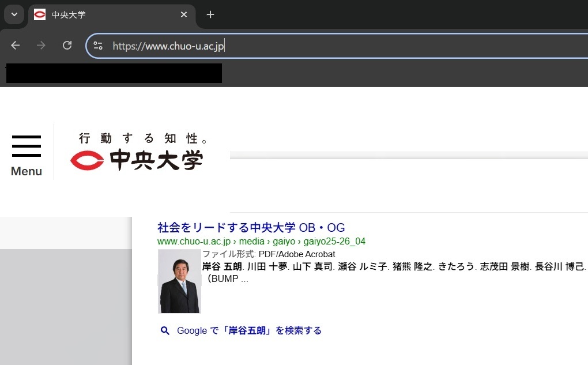Click the (BUMP ... snippet text
588x365 pixels.
[228, 279]
